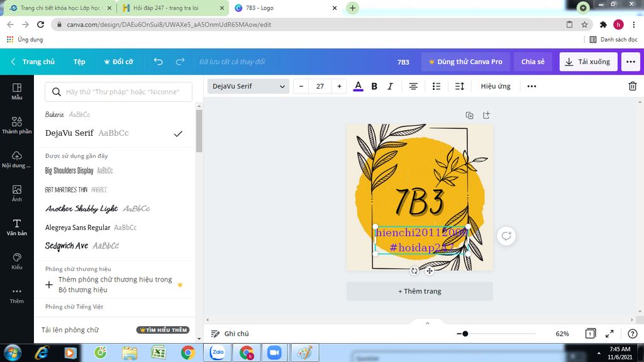Click the font search box

click(118, 92)
